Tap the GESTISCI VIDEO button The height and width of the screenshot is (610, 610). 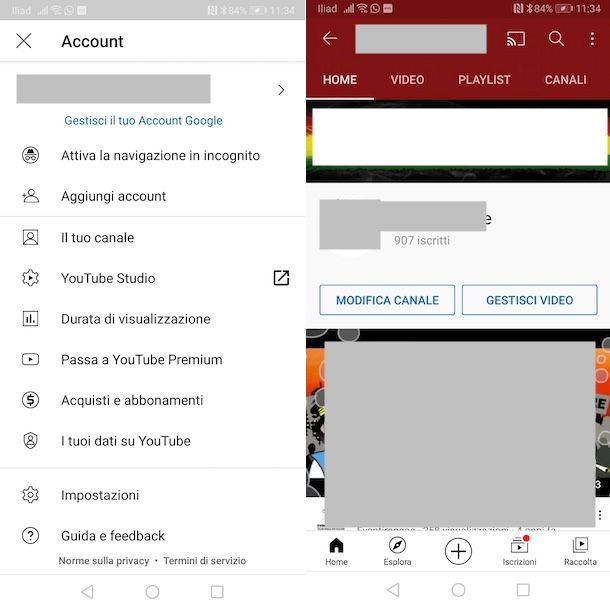[529, 300]
